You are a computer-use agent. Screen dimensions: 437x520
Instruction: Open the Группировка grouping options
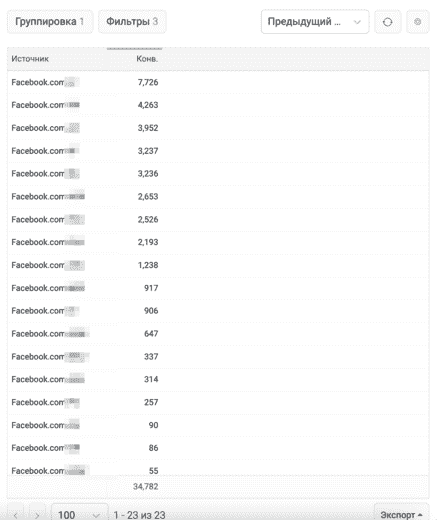point(50,22)
